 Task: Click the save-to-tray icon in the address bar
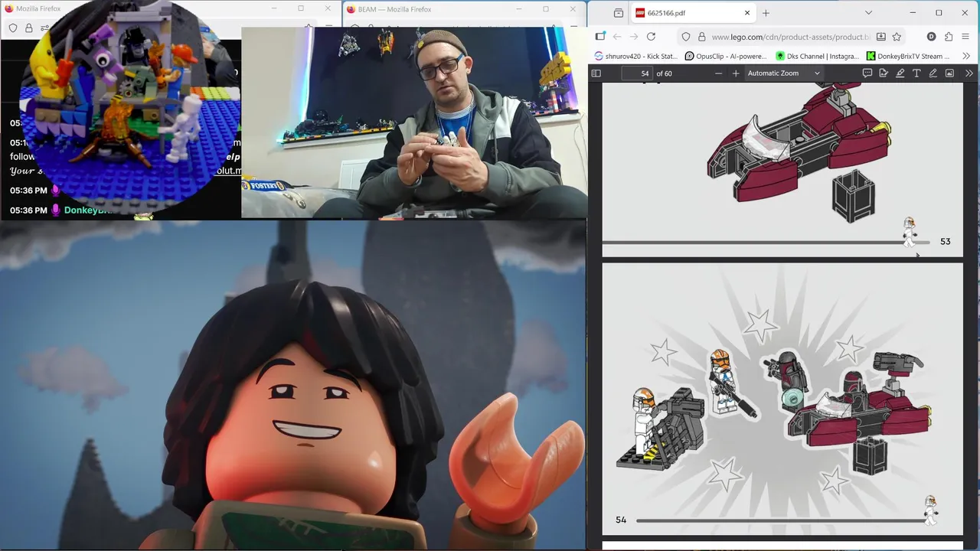pyautogui.click(x=880, y=37)
